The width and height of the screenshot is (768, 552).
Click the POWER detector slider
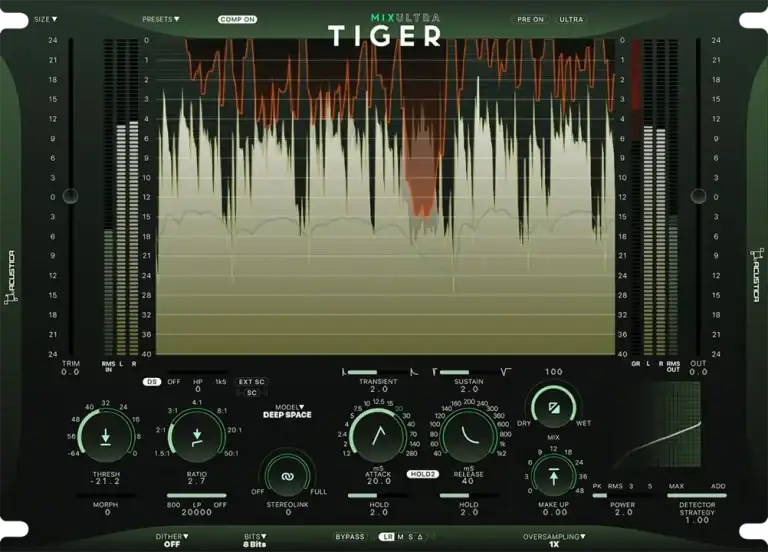pos(623,496)
